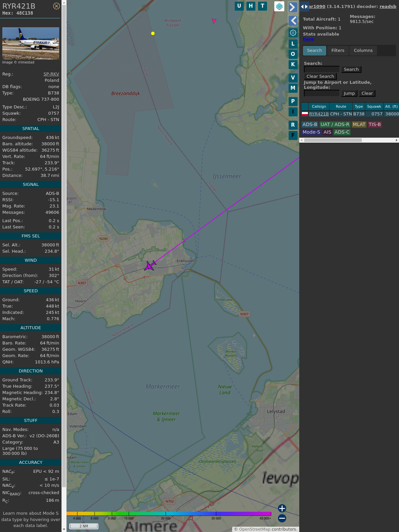Image resolution: width=399 pixels, height=532 pixels.
Task: Click the sidebar width toggle arrows
Action: (x=304, y=7)
